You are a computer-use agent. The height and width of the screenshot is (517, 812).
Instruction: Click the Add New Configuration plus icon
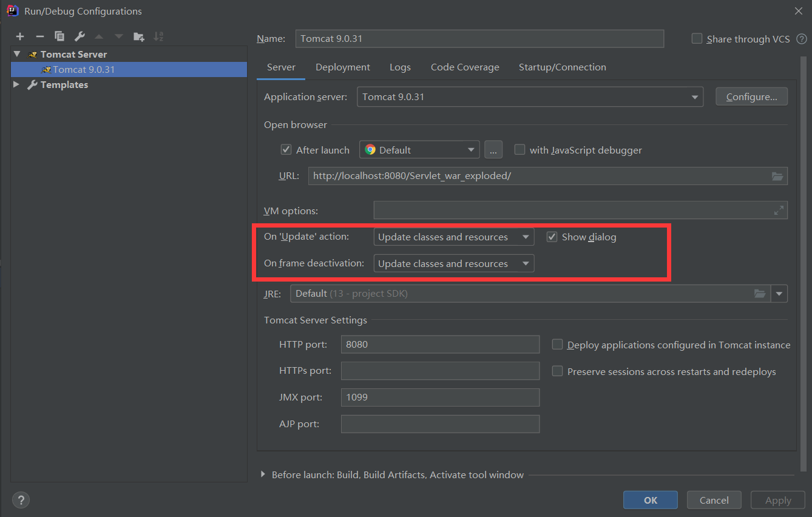[20, 36]
